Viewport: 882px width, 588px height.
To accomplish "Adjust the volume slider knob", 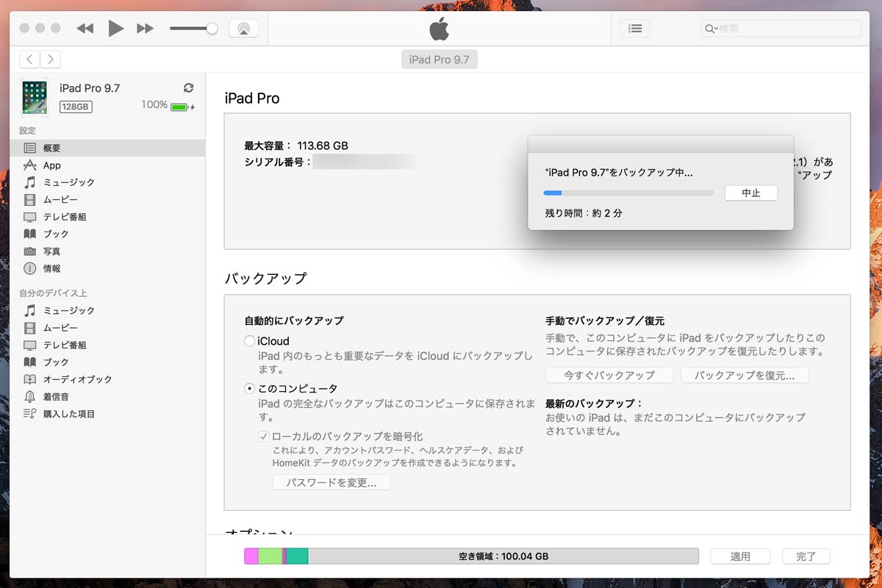I will click(x=212, y=29).
